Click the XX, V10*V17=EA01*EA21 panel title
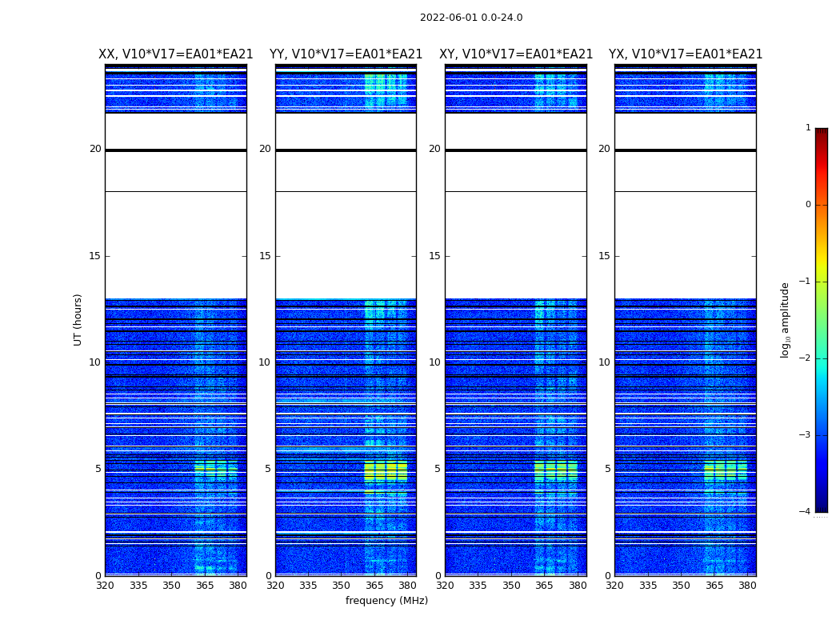This screenshot has width=840, height=640. (x=176, y=54)
